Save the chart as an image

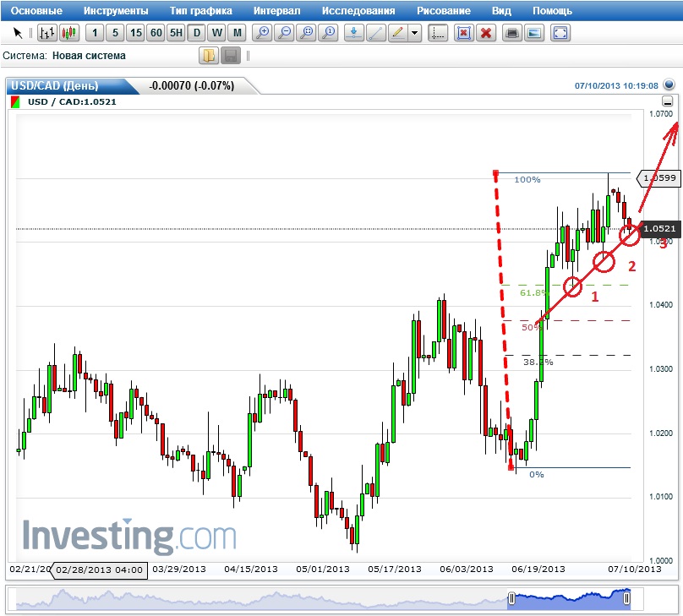point(534,33)
